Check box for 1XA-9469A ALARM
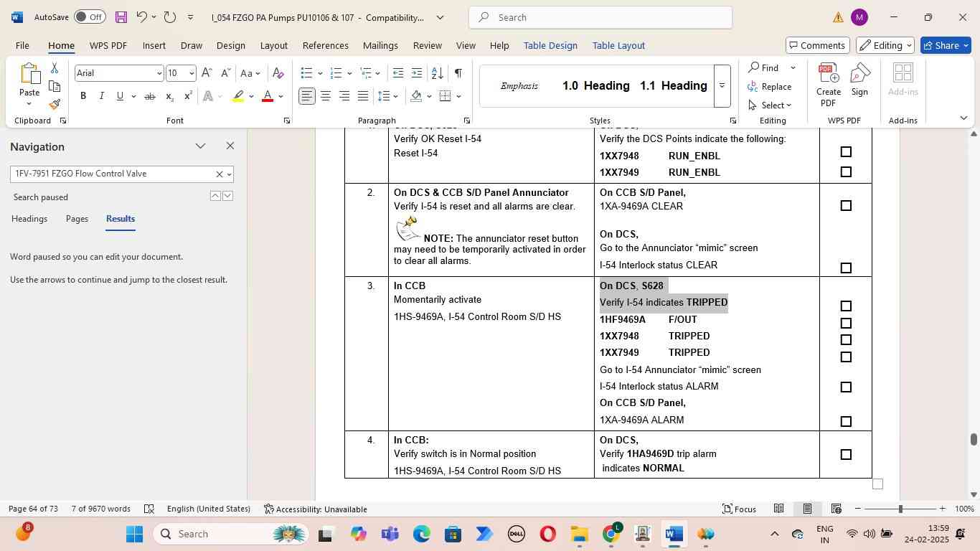The image size is (980, 551). (x=846, y=422)
